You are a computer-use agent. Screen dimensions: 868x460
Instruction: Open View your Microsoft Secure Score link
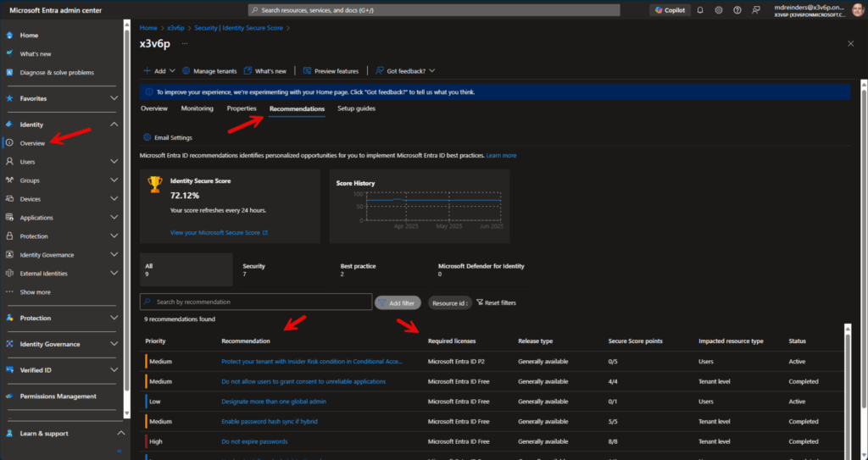pyautogui.click(x=219, y=233)
